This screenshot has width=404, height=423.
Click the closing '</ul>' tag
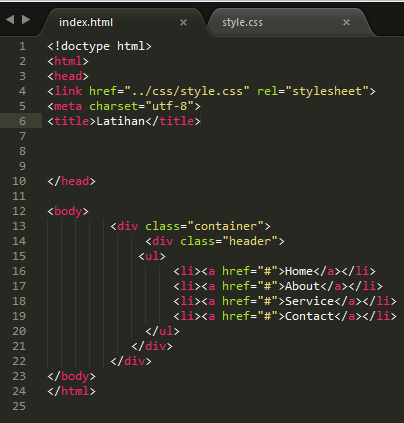tap(162, 331)
